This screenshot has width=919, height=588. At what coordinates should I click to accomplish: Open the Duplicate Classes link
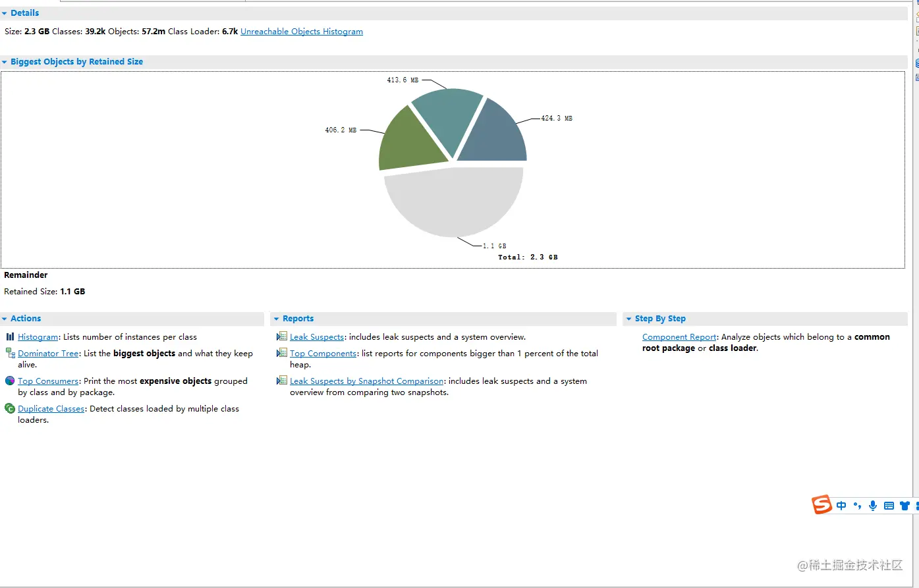[51, 408]
